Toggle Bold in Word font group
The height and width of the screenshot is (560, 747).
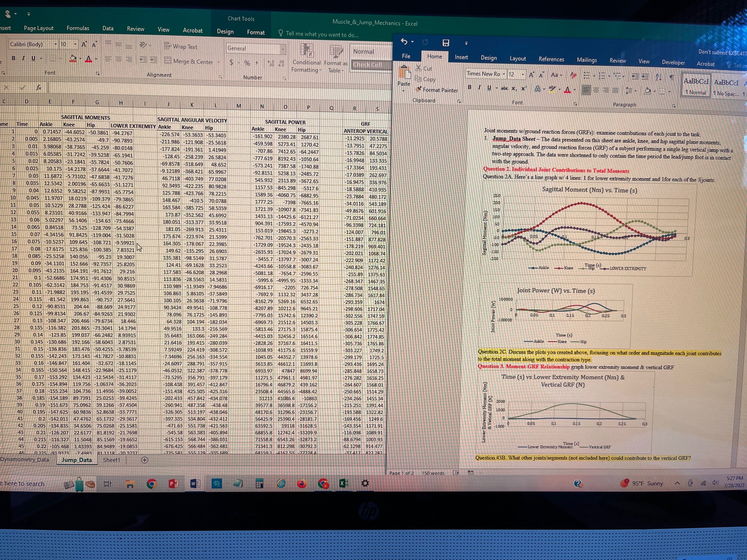click(469, 87)
